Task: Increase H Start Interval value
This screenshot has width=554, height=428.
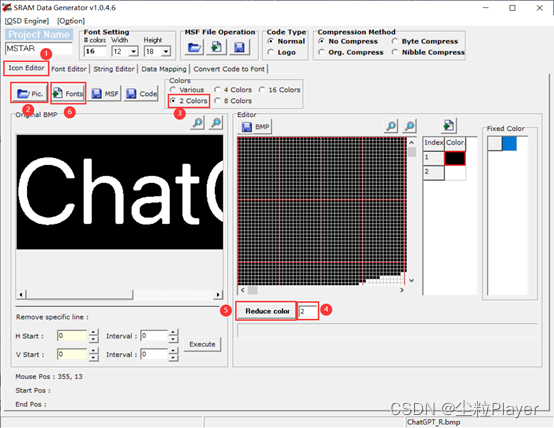Action: [173, 332]
